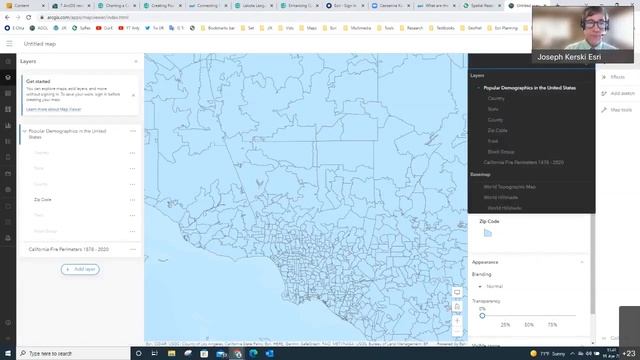Open the Map properties icon in the left toolbar
The height and width of the screenshot is (360, 640).
tap(8, 189)
